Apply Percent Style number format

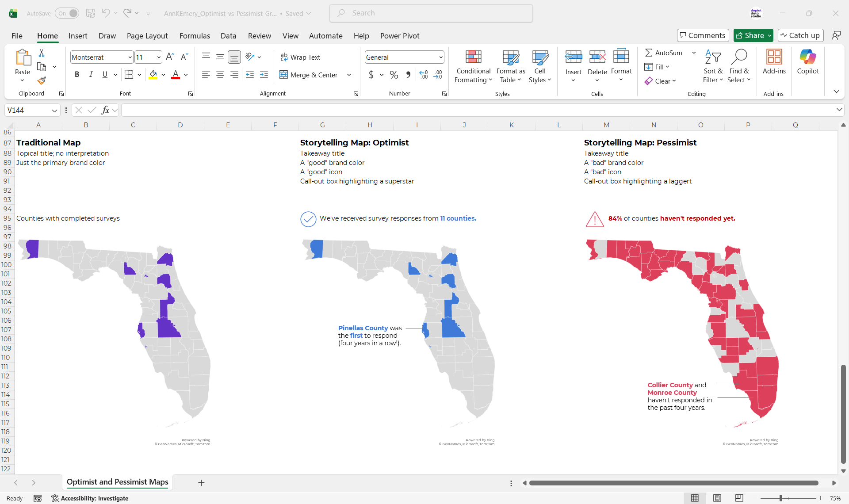394,75
